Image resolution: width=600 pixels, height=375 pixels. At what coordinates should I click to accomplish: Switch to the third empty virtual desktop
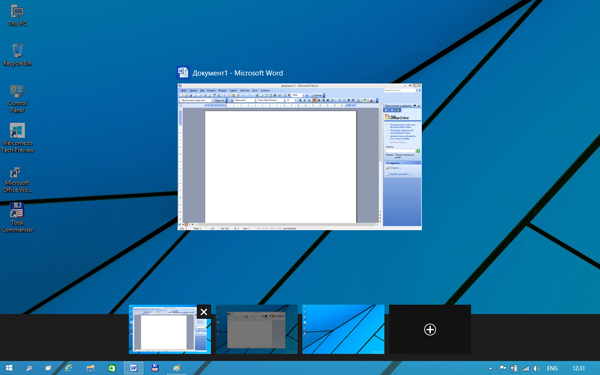point(343,329)
